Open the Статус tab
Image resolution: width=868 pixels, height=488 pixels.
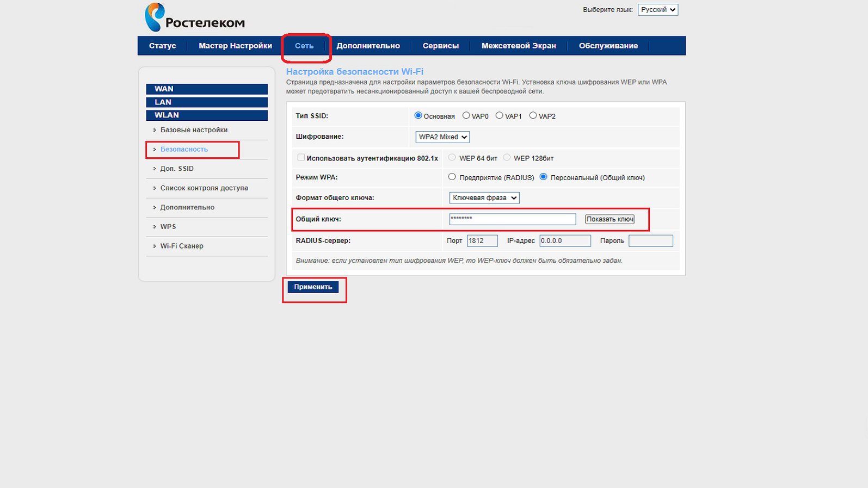click(162, 46)
